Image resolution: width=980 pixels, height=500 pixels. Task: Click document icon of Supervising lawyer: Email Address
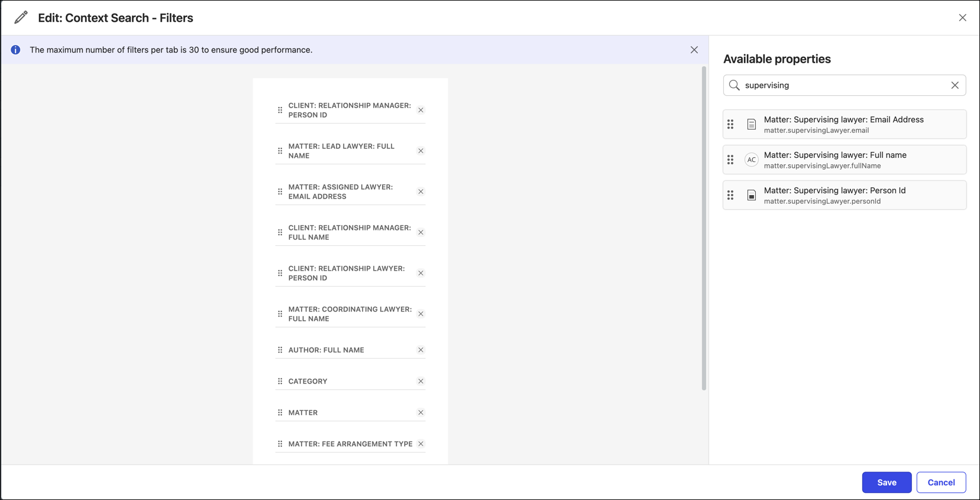click(x=751, y=124)
